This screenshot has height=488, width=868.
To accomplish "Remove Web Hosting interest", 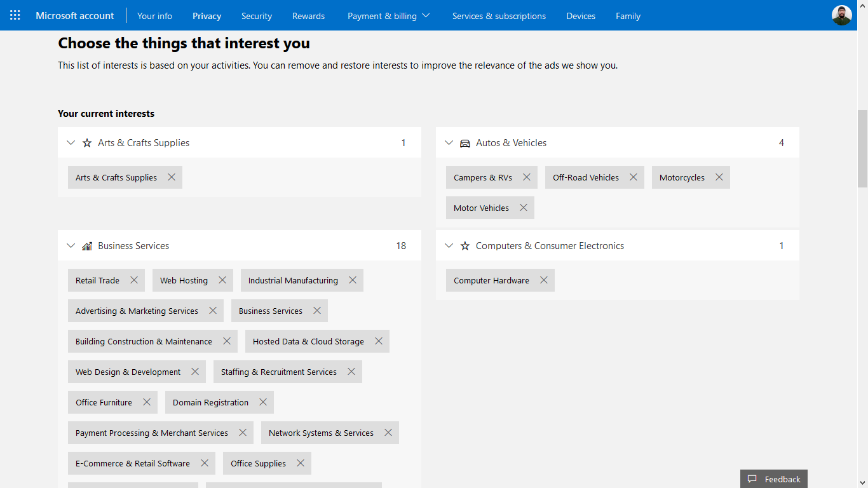I will [x=222, y=280].
